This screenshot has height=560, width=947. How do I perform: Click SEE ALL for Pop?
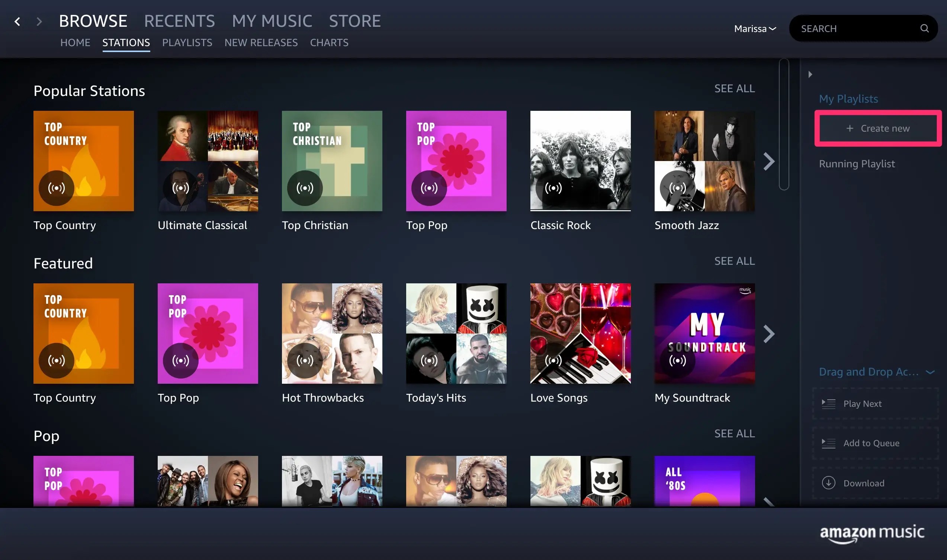[734, 434]
